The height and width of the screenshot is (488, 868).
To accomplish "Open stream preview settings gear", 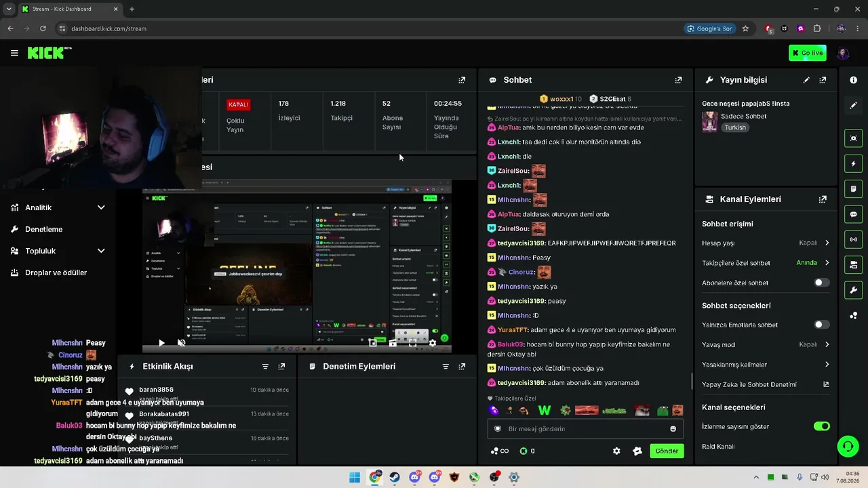I will tap(433, 343).
